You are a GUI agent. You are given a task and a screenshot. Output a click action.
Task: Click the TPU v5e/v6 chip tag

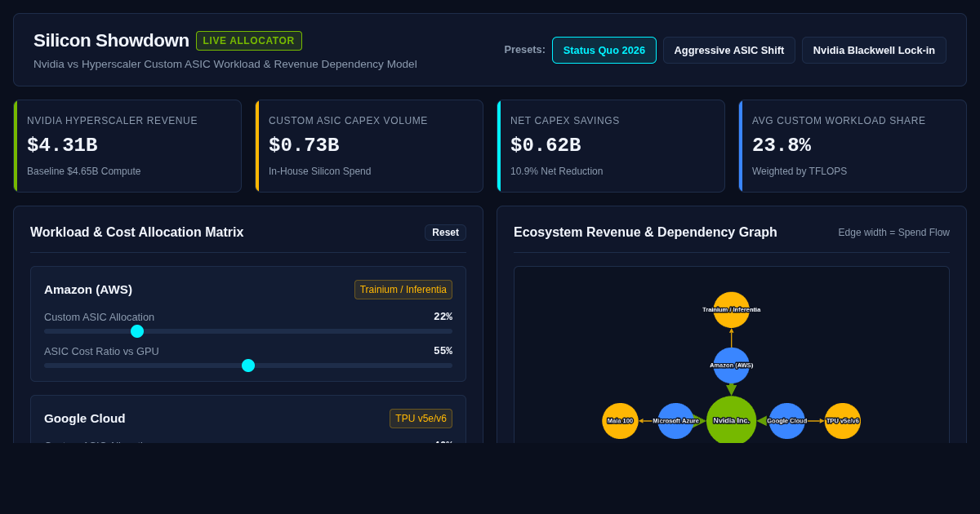pyautogui.click(x=421, y=419)
